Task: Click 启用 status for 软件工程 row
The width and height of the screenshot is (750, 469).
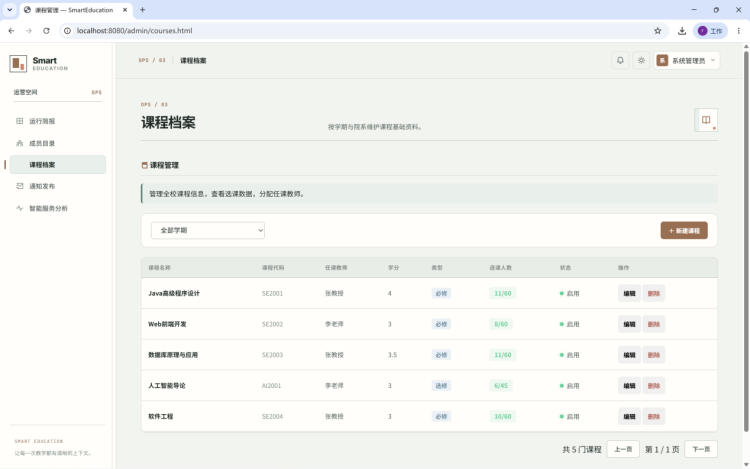Action: click(569, 416)
